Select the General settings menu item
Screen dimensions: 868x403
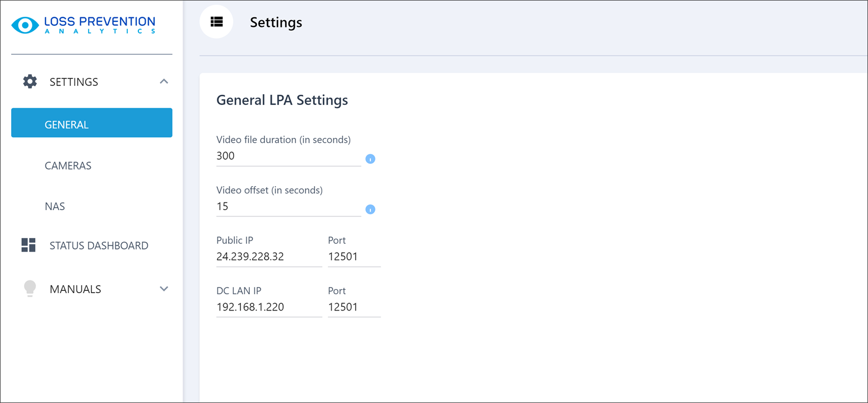tap(91, 123)
